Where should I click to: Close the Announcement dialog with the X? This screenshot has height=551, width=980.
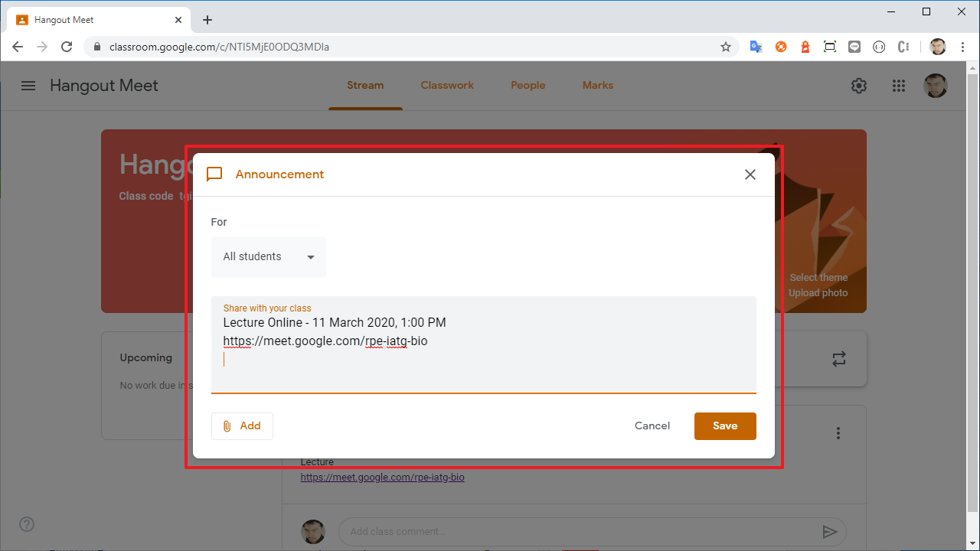[750, 174]
